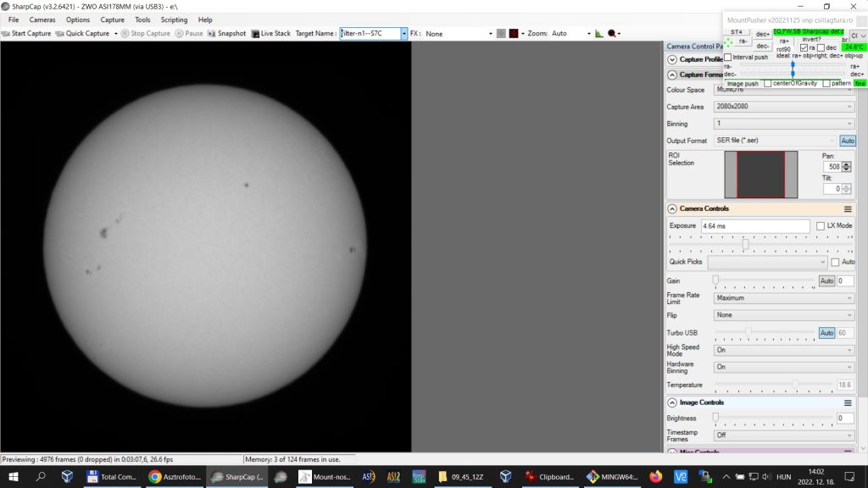This screenshot has width=868, height=488.
Task: Open the Camera Controls hamburger menu
Action: [848, 209]
